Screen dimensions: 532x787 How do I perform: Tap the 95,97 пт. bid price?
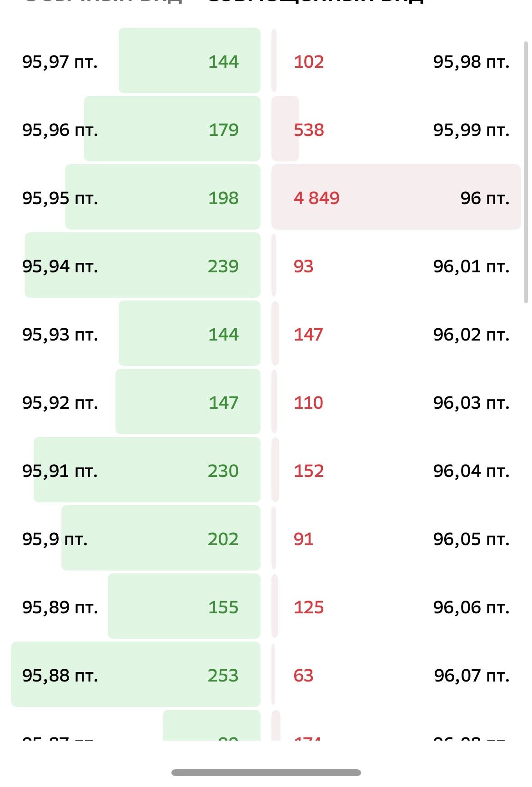click(x=60, y=62)
